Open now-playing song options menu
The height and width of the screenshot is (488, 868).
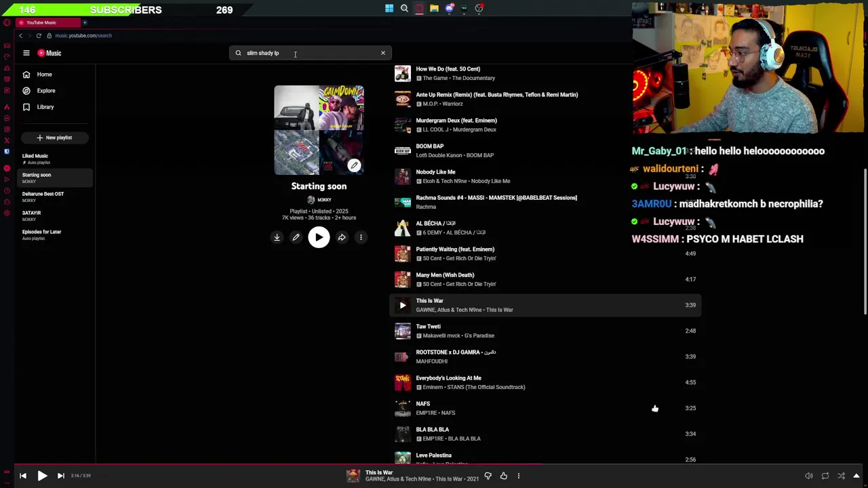tap(519, 476)
